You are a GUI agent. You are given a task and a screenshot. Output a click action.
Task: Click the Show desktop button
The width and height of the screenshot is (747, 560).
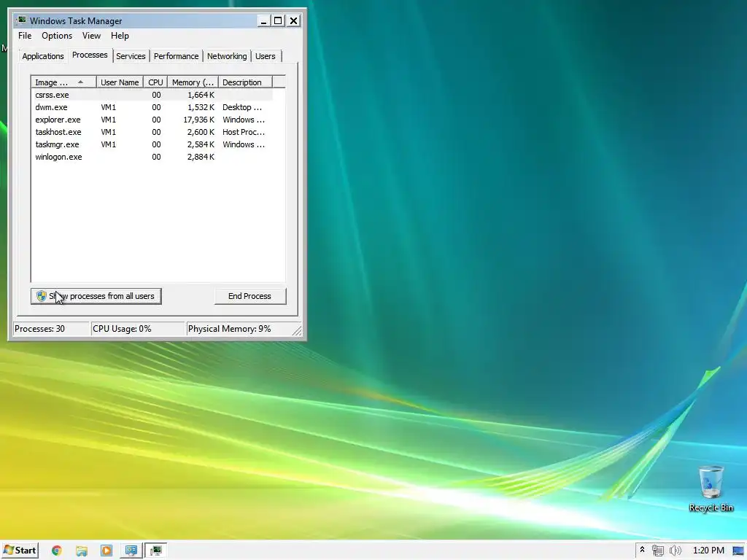[738, 551]
